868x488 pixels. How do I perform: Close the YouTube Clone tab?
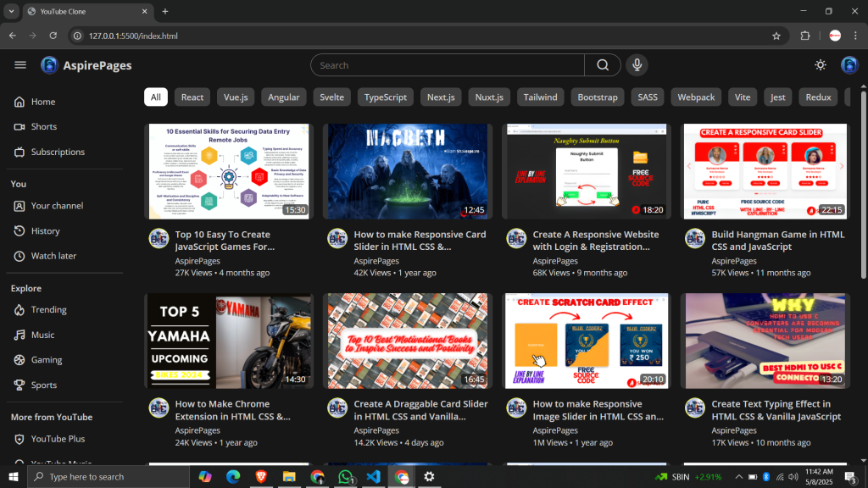144,12
